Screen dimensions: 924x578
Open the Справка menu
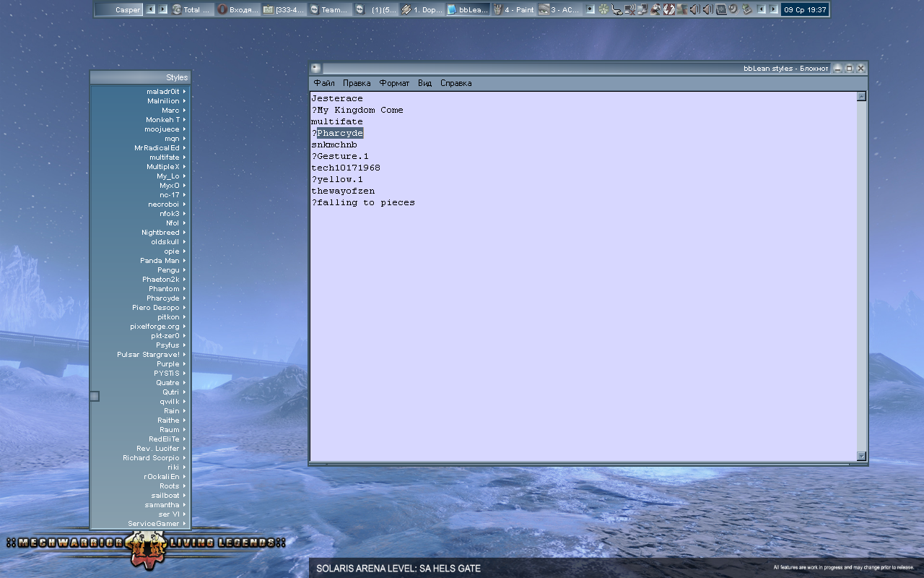pyautogui.click(x=456, y=83)
